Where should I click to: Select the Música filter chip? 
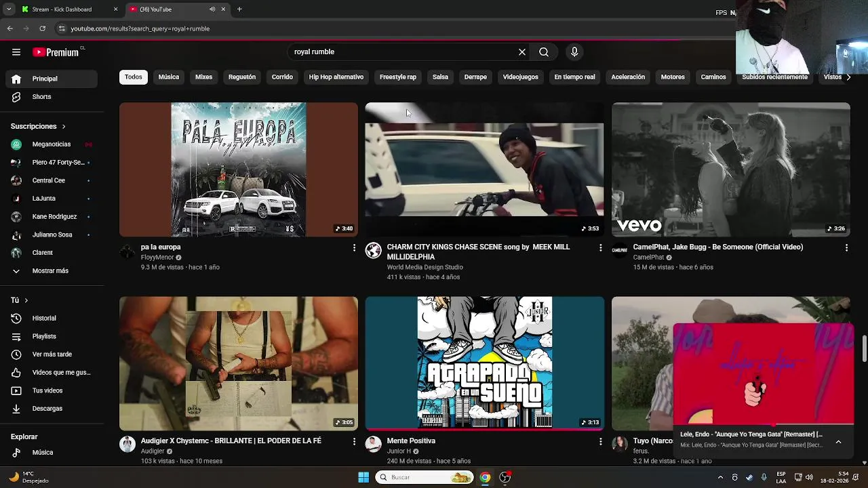coord(169,77)
